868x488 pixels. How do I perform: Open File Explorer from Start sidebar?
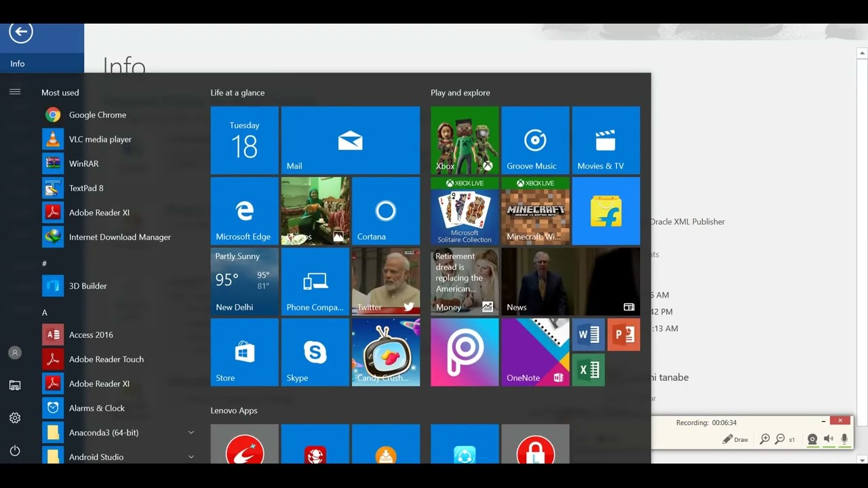pos(15,385)
